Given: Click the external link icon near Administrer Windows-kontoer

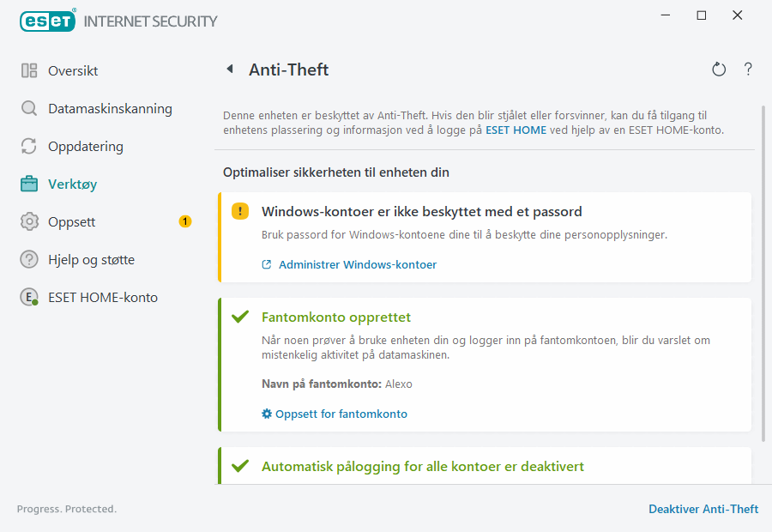Looking at the screenshot, I should 265,264.
